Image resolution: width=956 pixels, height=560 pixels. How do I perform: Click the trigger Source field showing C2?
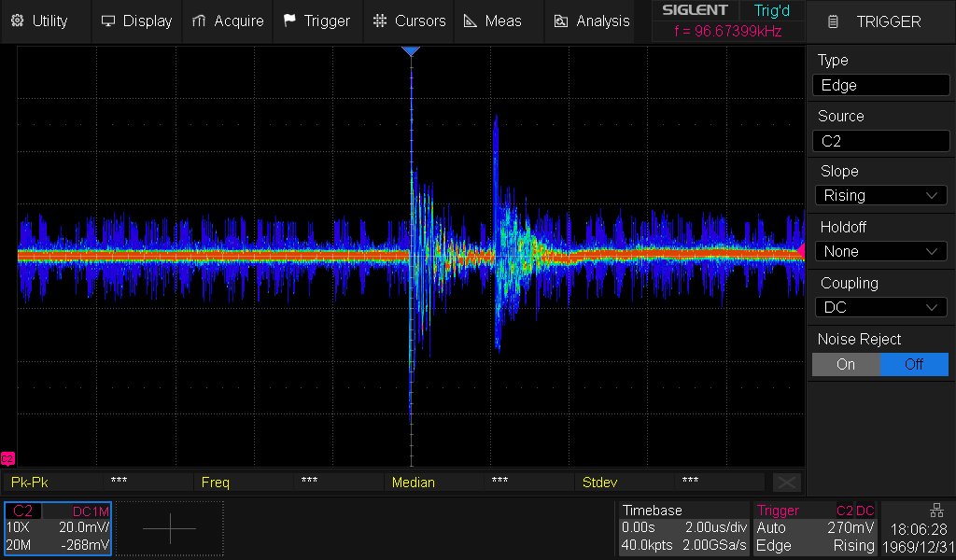tap(880, 141)
